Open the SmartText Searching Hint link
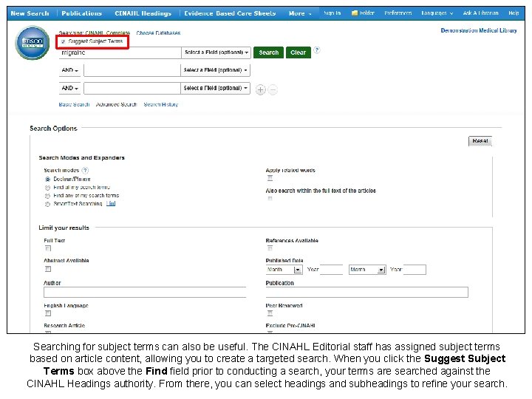This screenshot has height=399, width=532. [x=111, y=204]
